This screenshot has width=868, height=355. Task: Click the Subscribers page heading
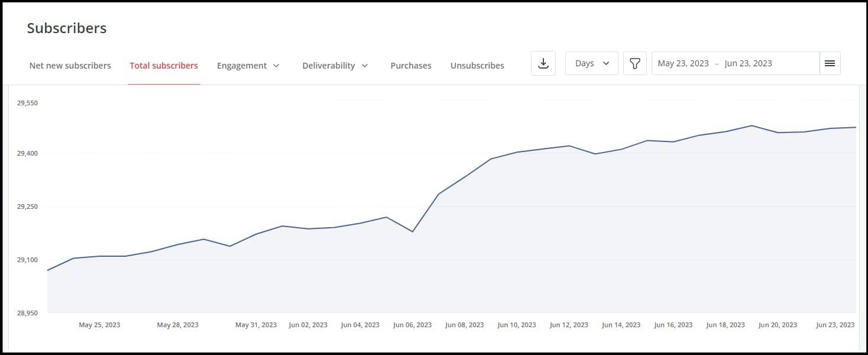[x=67, y=28]
